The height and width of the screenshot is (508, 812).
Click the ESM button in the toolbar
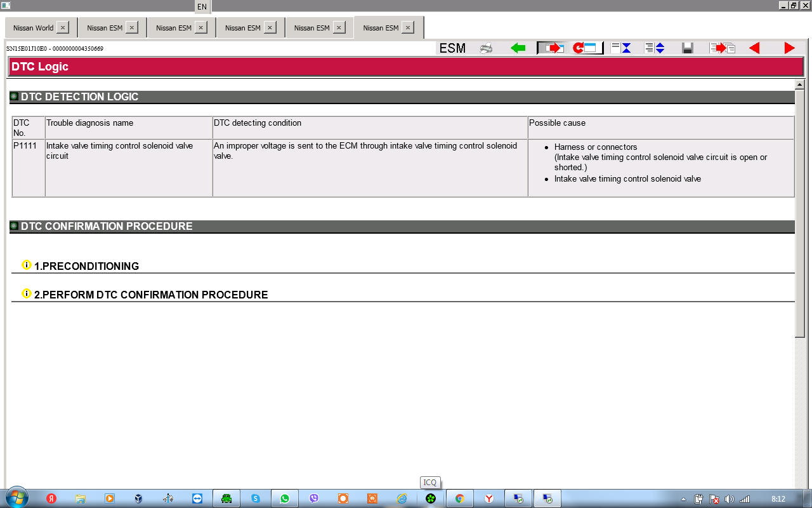click(452, 48)
